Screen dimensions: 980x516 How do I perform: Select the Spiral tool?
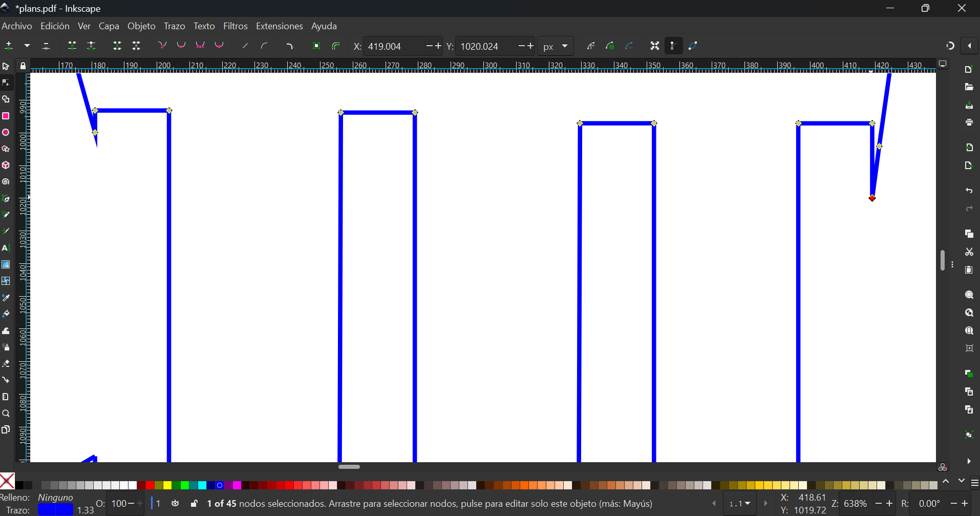tap(6, 182)
